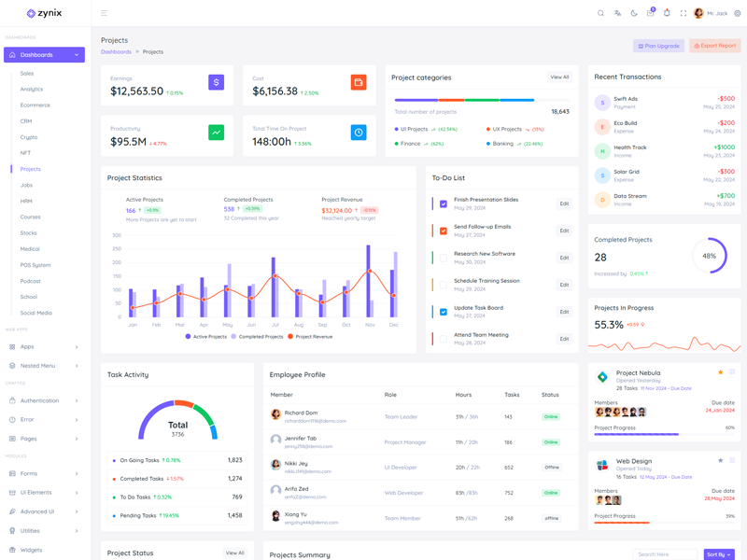Viewport: 747px width, 560px height.
Task: Open the language translation icon
Action: pos(617,13)
